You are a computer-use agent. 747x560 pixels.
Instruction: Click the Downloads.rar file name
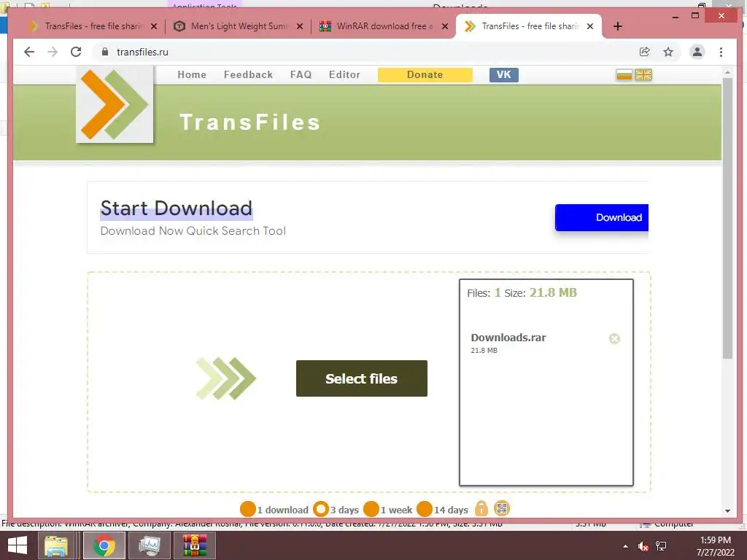tap(508, 338)
